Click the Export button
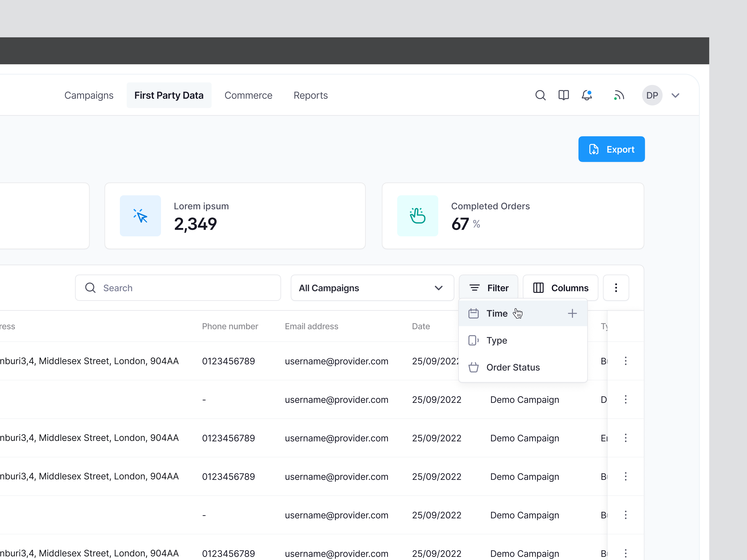747x560 pixels. (x=611, y=149)
